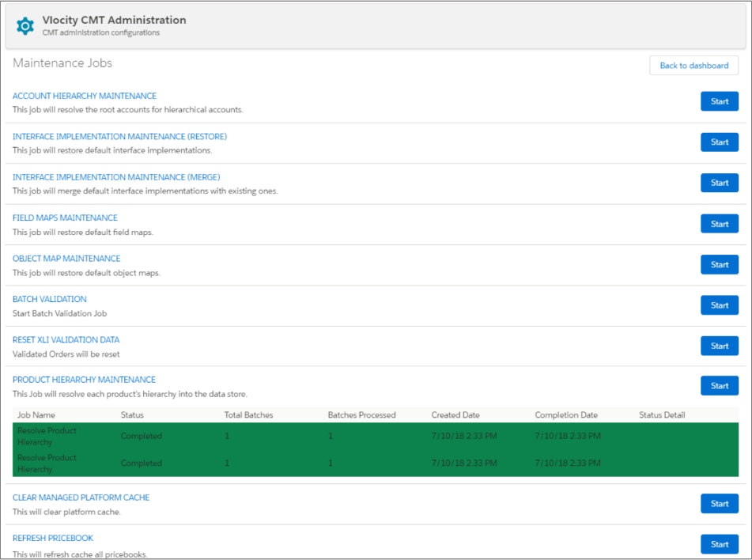The image size is (752, 560).
Task: Open OBJECT MAP MAINTENANCE link
Action: click(x=66, y=259)
